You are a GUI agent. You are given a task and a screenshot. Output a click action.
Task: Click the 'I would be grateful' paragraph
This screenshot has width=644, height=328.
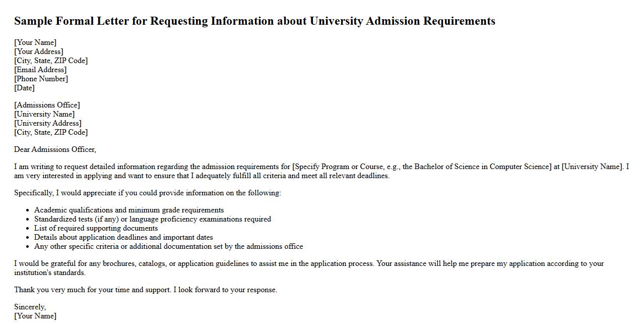[308, 264]
